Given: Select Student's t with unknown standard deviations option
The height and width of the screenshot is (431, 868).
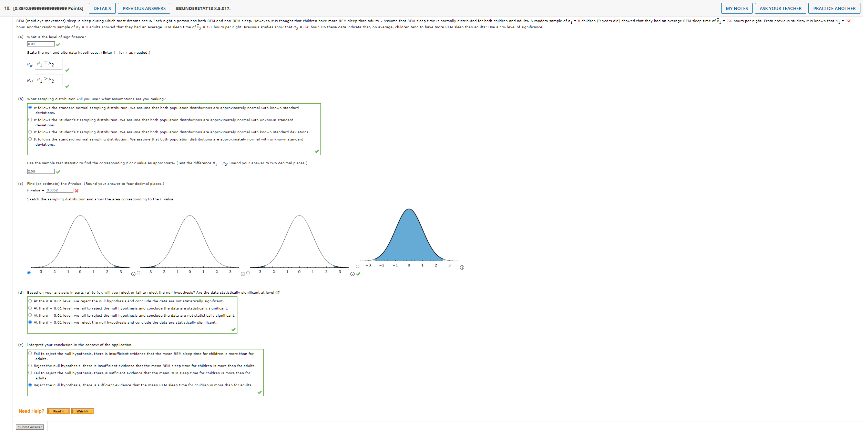Looking at the screenshot, I should 30,120.
